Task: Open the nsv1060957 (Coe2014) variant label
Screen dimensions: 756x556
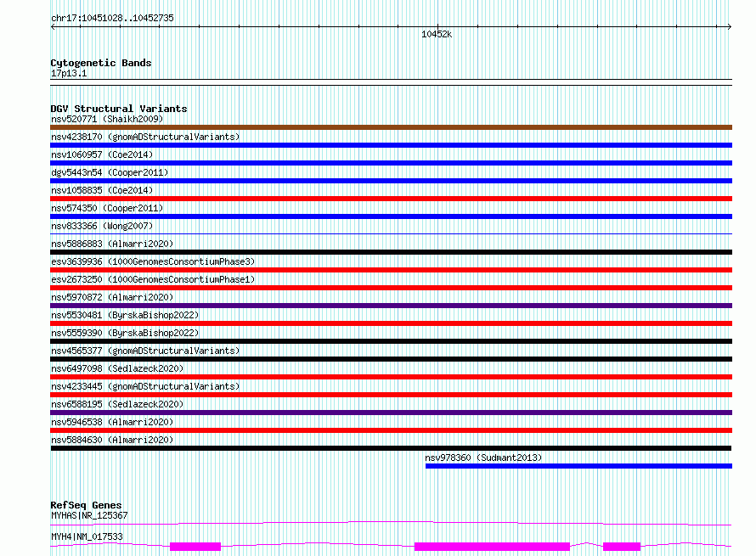Action: pos(102,154)
